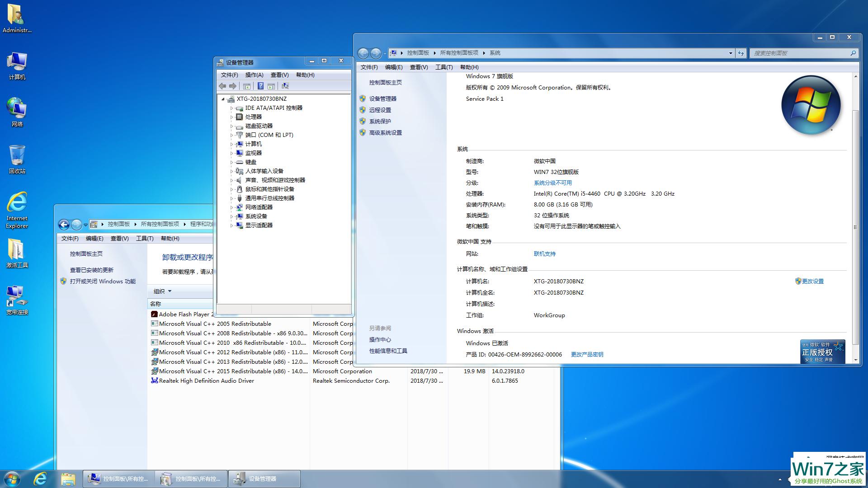This screenshot has width=868, height=488.
Task: Expand the 系统设备 node
Action: (231, 216)
